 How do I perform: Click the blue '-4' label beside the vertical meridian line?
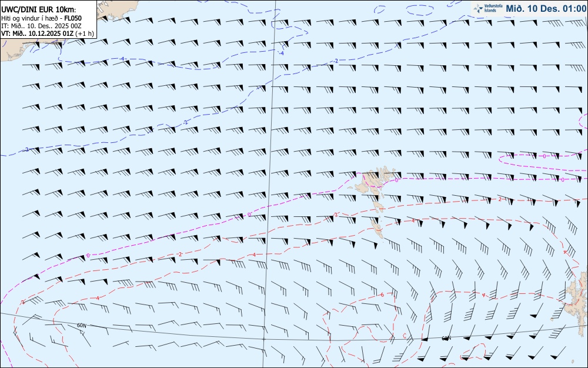281,53
